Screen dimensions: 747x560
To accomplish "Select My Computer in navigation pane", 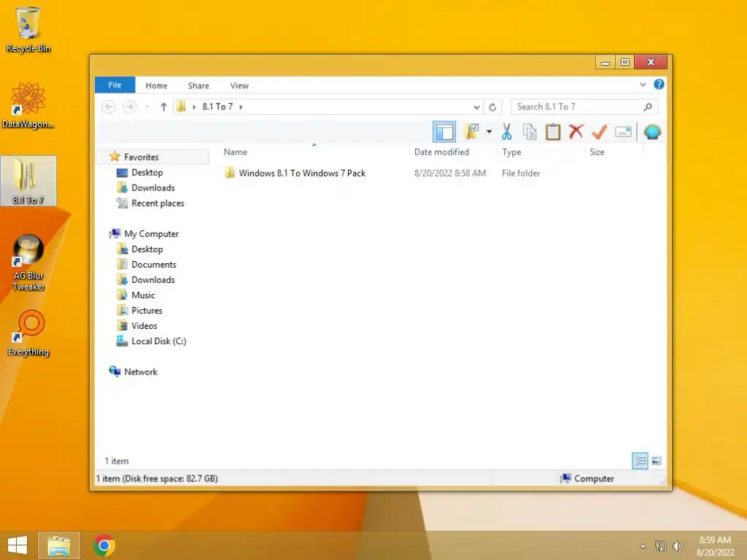I will (151, 234).
